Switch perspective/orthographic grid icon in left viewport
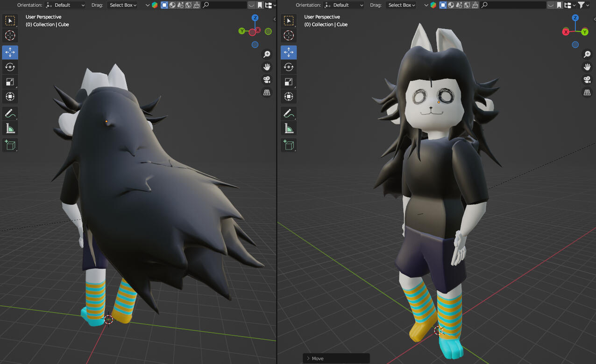This screenshot has width=596, height=364. coord(267,92)
